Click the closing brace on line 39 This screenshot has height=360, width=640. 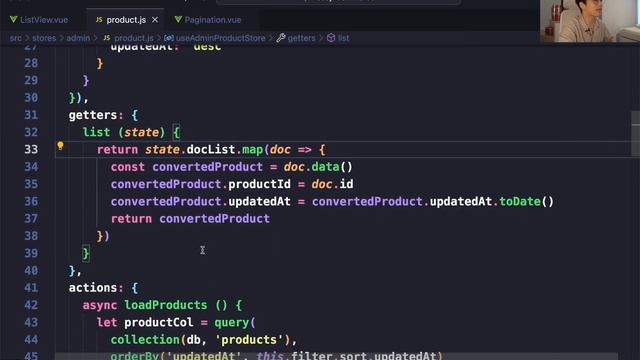click(86, 253)
